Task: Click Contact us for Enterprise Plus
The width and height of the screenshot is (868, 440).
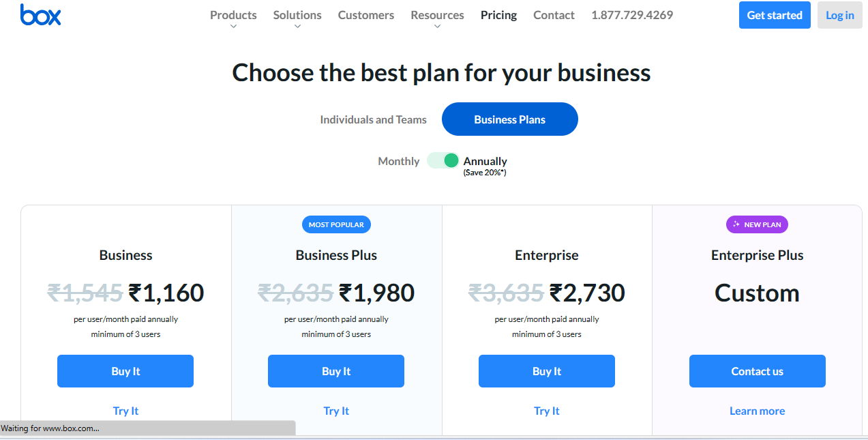Action: pos(757,371)
